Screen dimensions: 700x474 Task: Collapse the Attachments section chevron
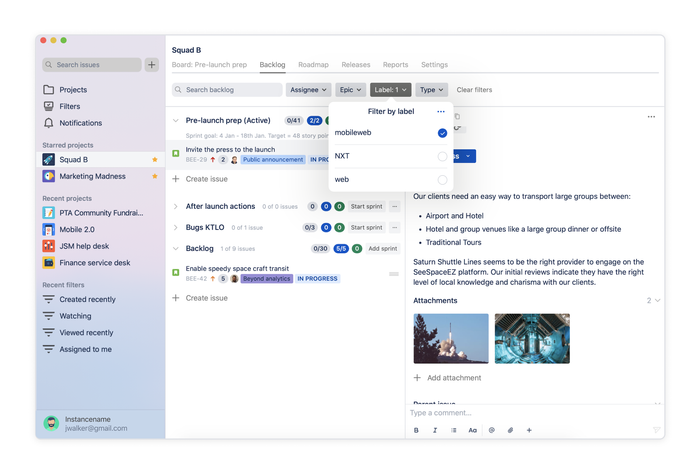[x=657, y=300]
